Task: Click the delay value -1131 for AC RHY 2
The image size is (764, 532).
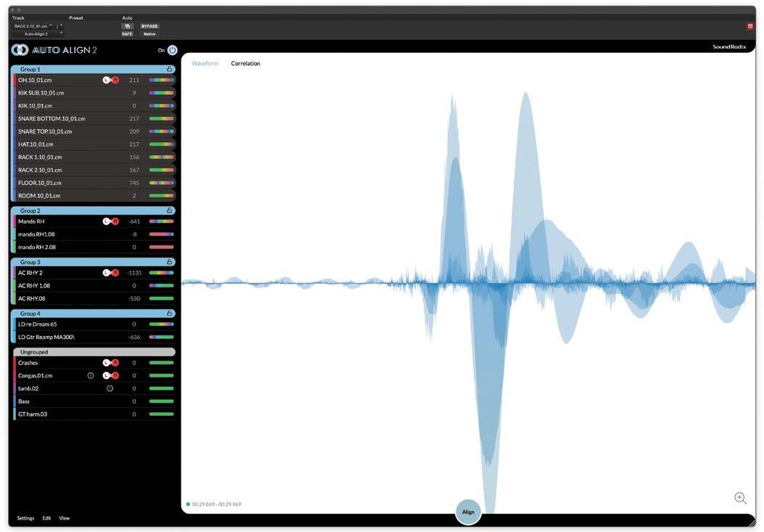Action: click(x=134, y=273)
